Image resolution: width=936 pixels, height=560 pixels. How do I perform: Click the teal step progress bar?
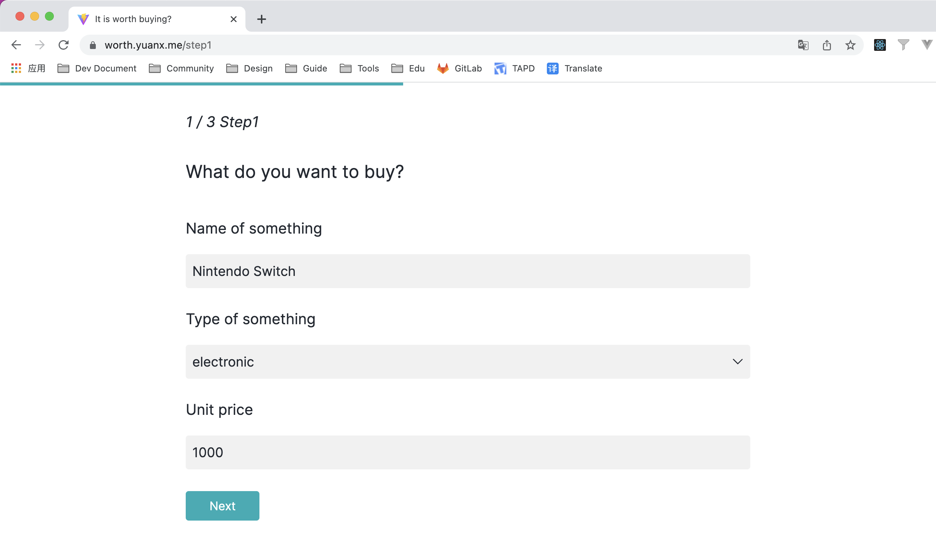[x=202, y=84]
